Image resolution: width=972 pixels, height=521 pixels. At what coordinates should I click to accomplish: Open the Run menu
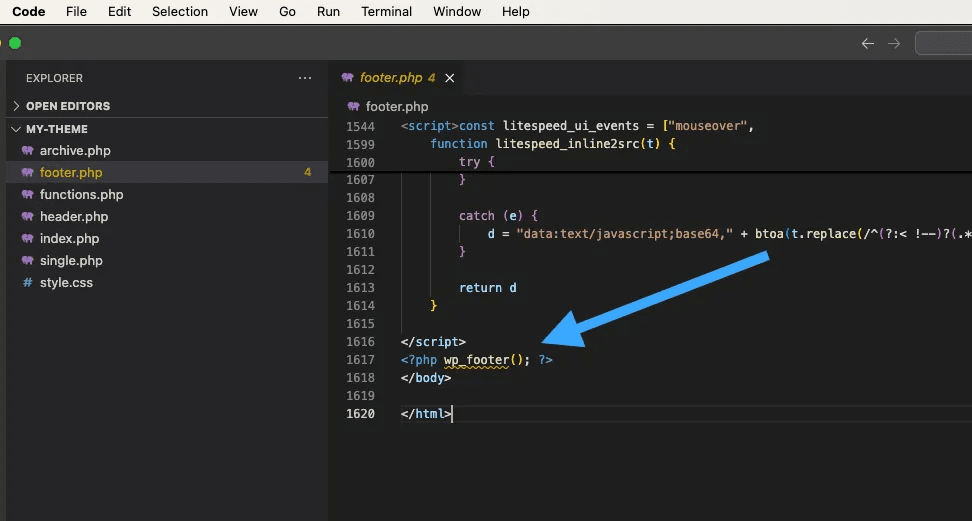[x=328, y=12]
